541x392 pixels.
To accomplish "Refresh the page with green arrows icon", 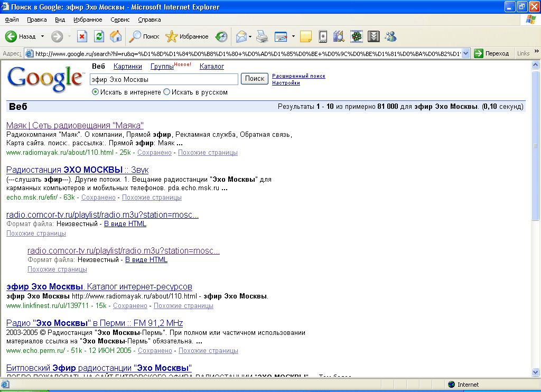I will (x=99, y=36).
